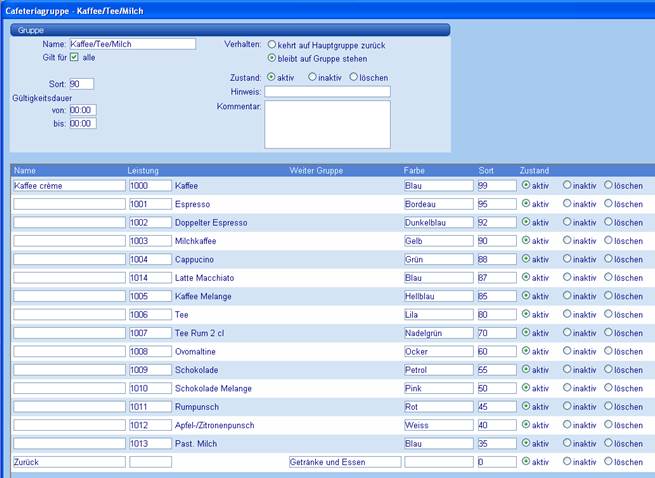Edit the 'bis' validity time field
The height and width of the screenshot is (478, 655).
(82, 124)
